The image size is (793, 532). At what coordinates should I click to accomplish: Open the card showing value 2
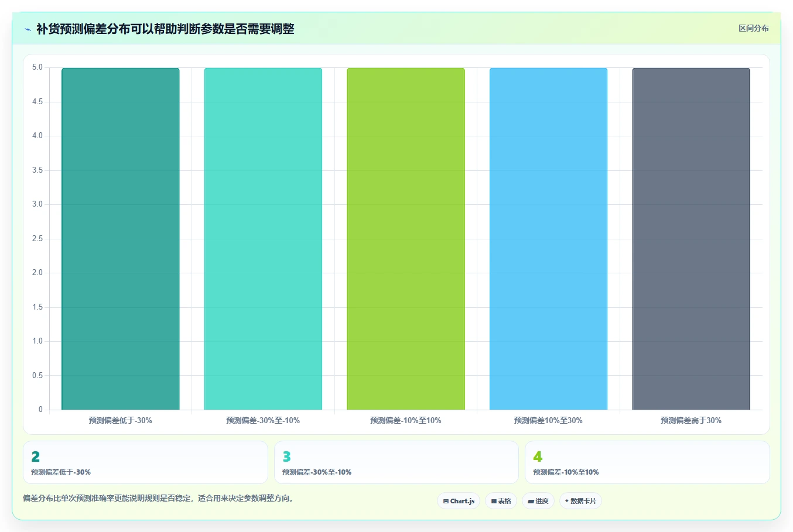pyautogui.click(x=145, y=462)
